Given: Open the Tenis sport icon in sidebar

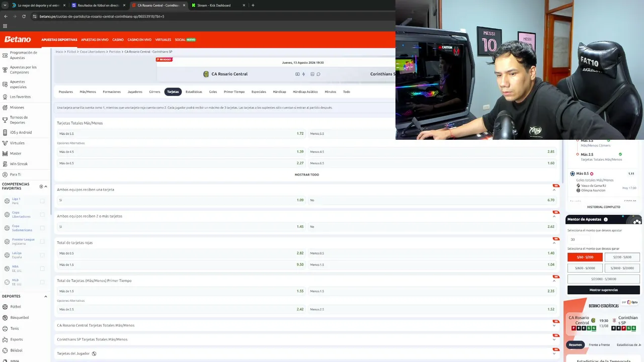Looking at the screenshot, I should click(x=5, y=329).
